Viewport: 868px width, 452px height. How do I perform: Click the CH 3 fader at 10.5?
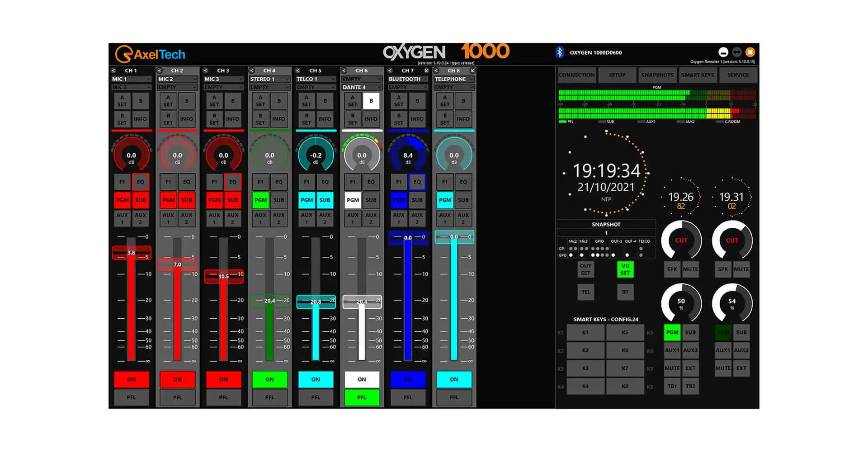223,276
